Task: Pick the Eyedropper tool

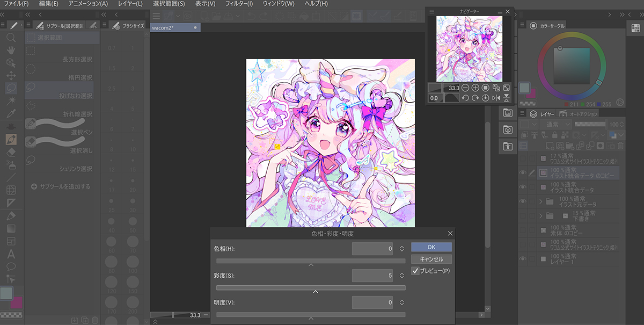Action: 11,113
